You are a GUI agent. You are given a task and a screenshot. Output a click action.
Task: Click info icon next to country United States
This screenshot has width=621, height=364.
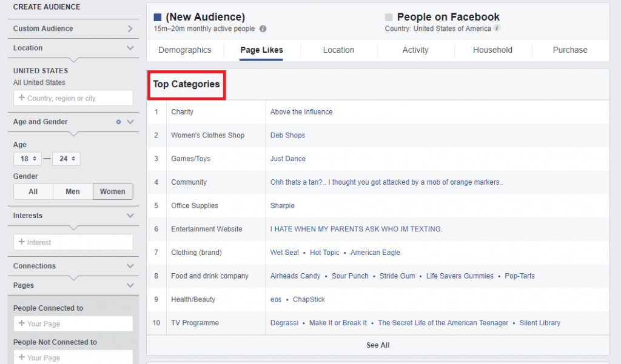497,28
